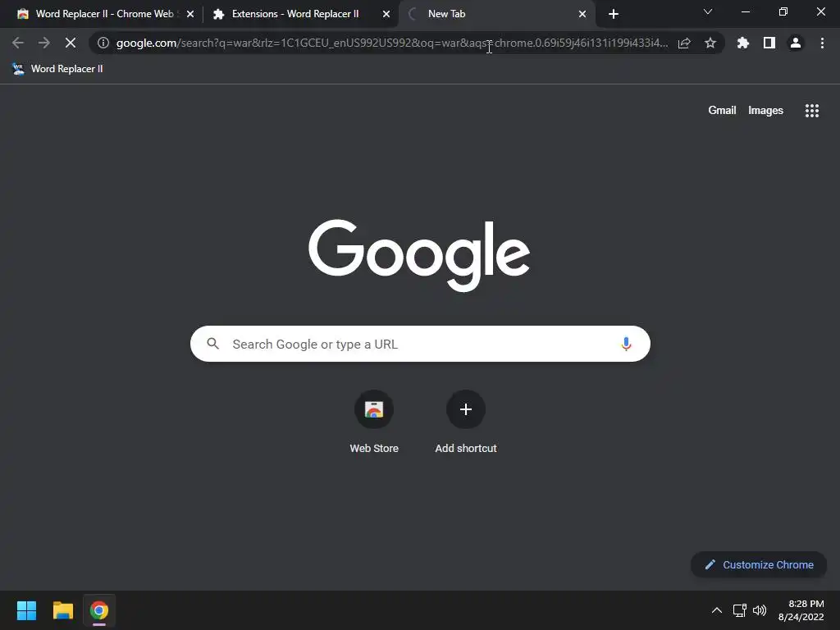Open Gmail link
This screenshot has width=840, height=630.
(722, 111)
